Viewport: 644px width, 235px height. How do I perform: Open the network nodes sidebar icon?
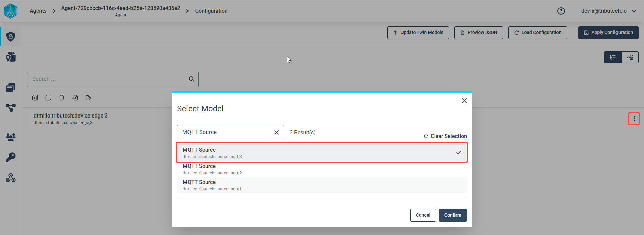[11, 108]
